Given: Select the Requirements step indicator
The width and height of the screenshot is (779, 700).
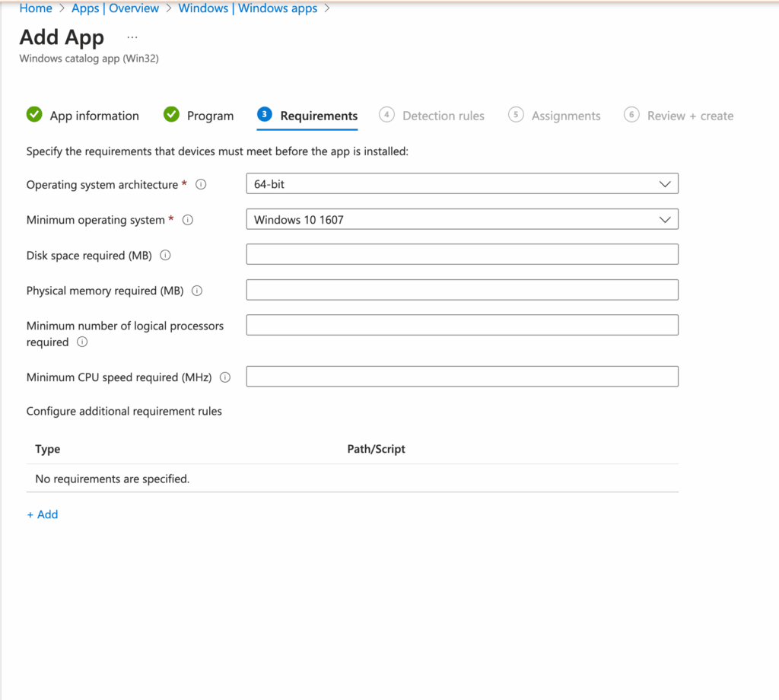Looking at the screenshot, I should coord(264,114).
